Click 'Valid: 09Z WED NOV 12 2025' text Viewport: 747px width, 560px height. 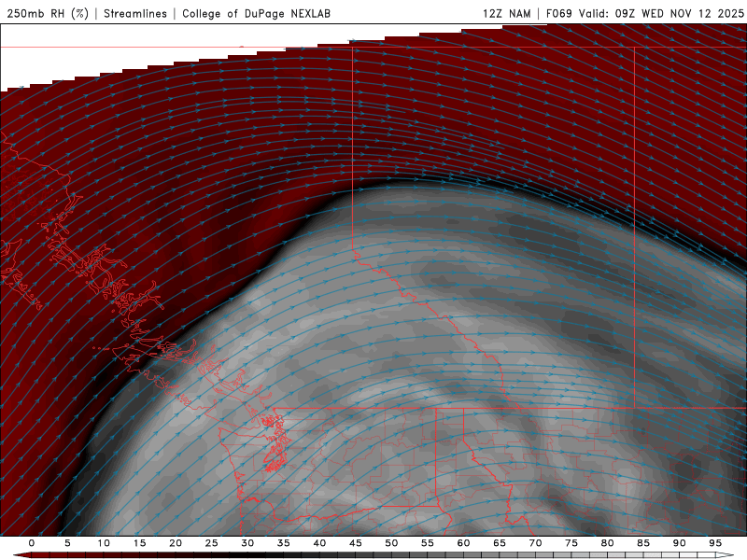click(661, 13)
